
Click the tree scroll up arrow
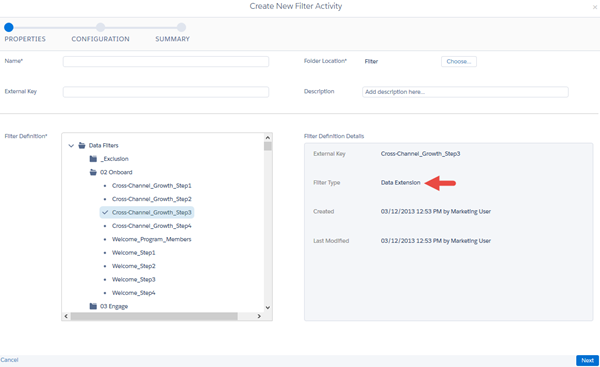[268, 137]
